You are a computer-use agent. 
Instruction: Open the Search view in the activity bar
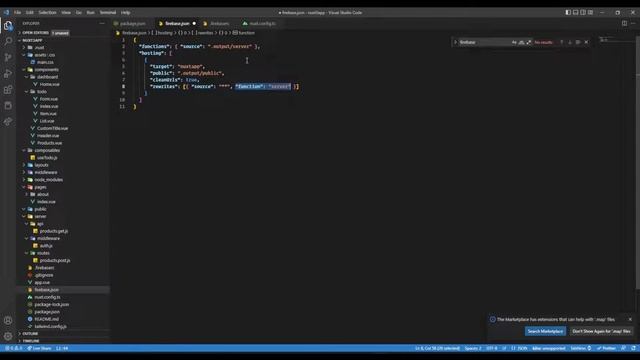[8, 41]
